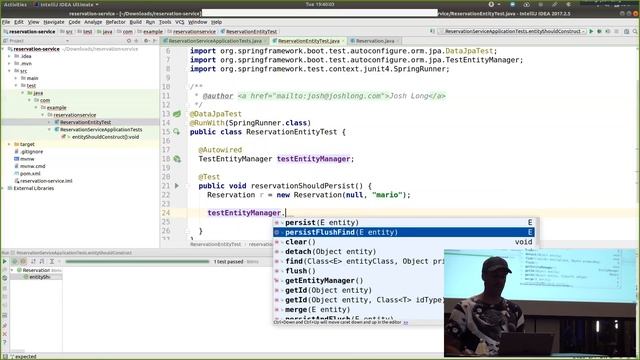
Task: Select the entitySh test result row
Action: (37, 277)
